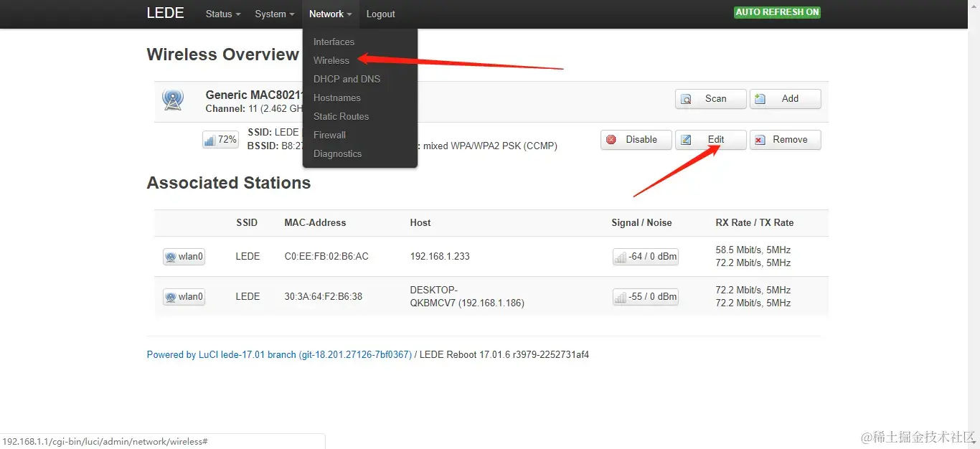980x449 pixels.
Task: Click the Add wireless network button
Action: (x=785, y=99)
